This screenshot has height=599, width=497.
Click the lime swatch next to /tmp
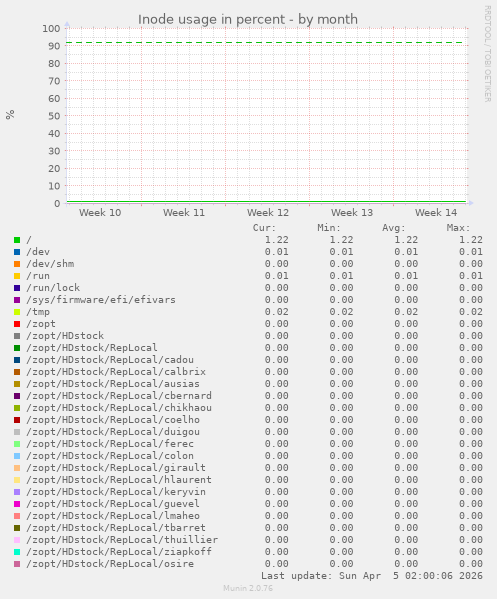point(17,312)
